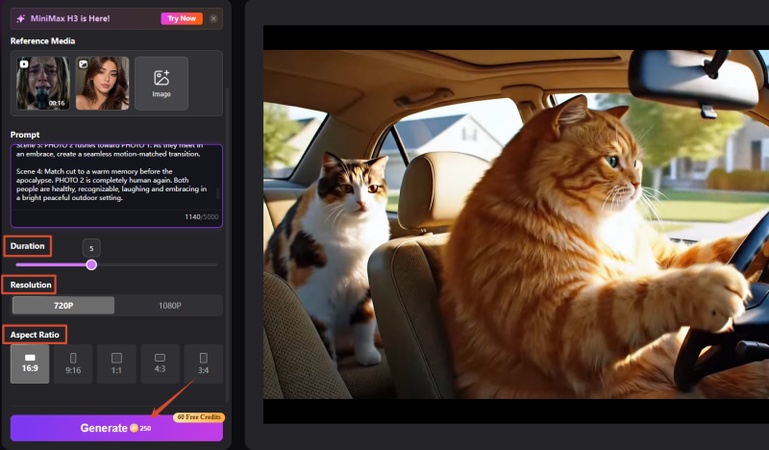Choose the 3:4 aspect ratio
Screen dimensions: 769x450
coord(203,364)
